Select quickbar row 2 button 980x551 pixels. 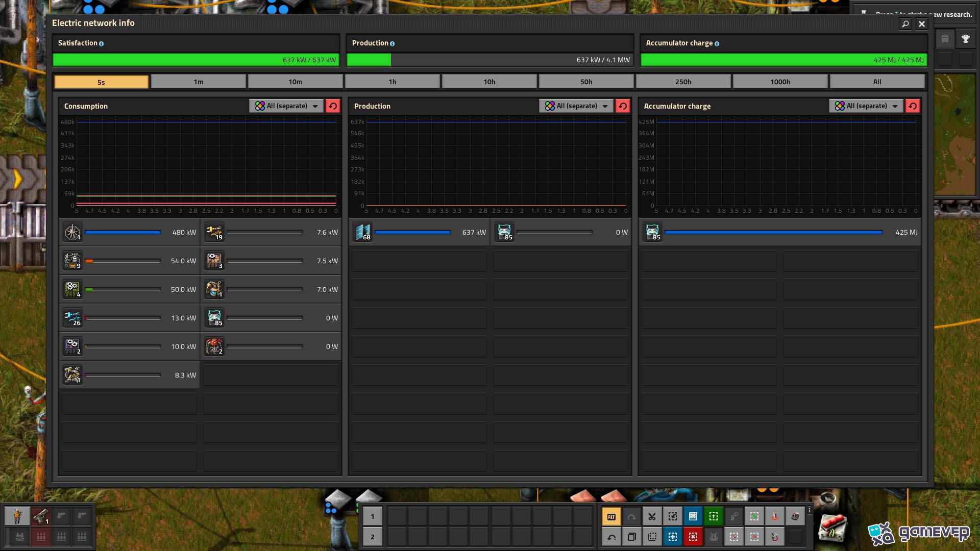(x=372, y=537)
